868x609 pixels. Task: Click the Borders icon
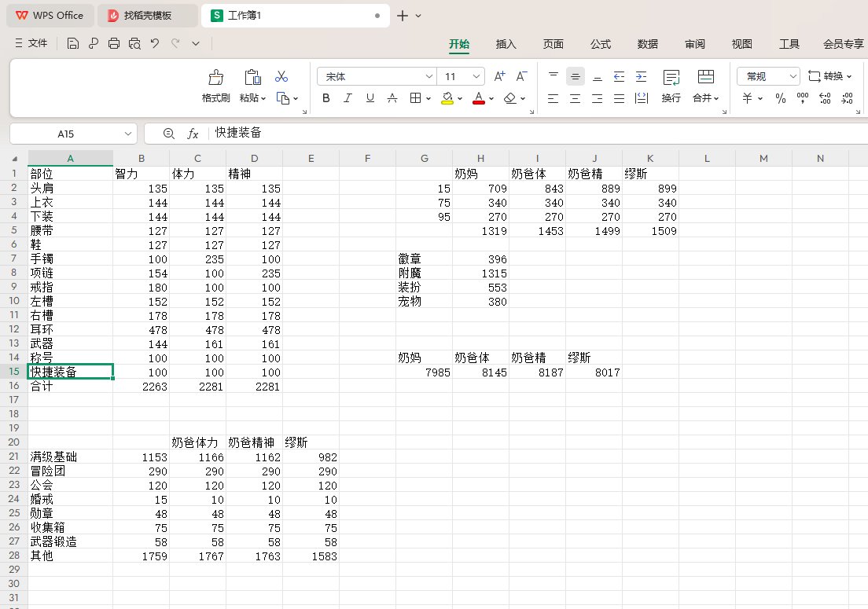(415, 98)
